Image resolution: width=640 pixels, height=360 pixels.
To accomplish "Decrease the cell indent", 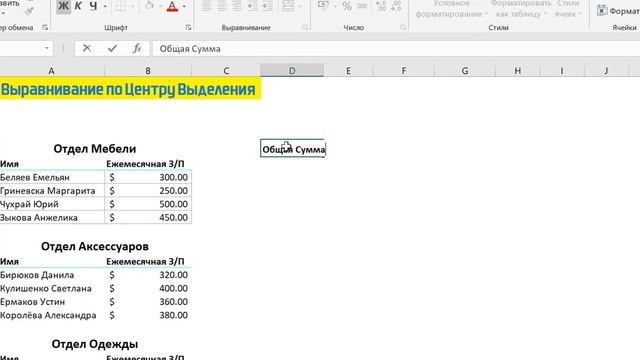I will click(x=253, y=6).
